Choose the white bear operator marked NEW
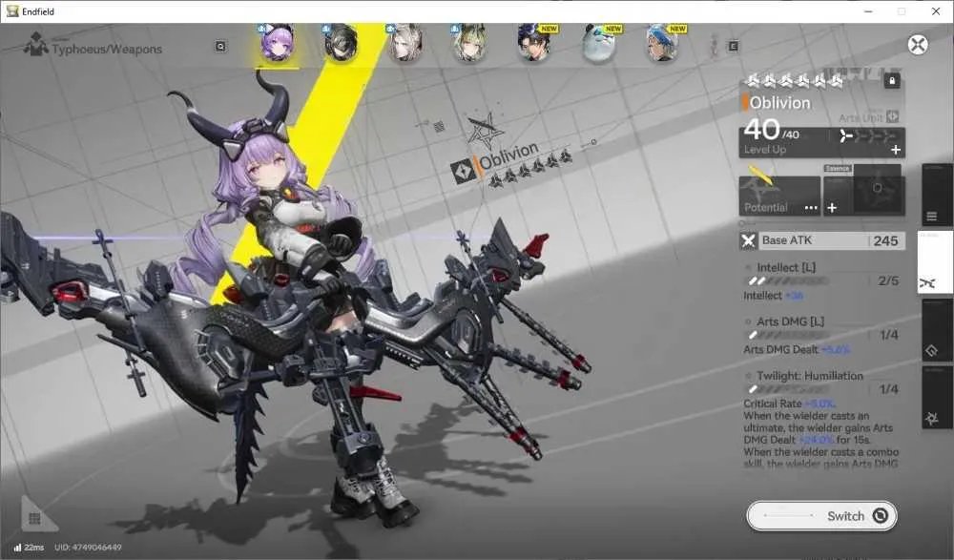 599,43
